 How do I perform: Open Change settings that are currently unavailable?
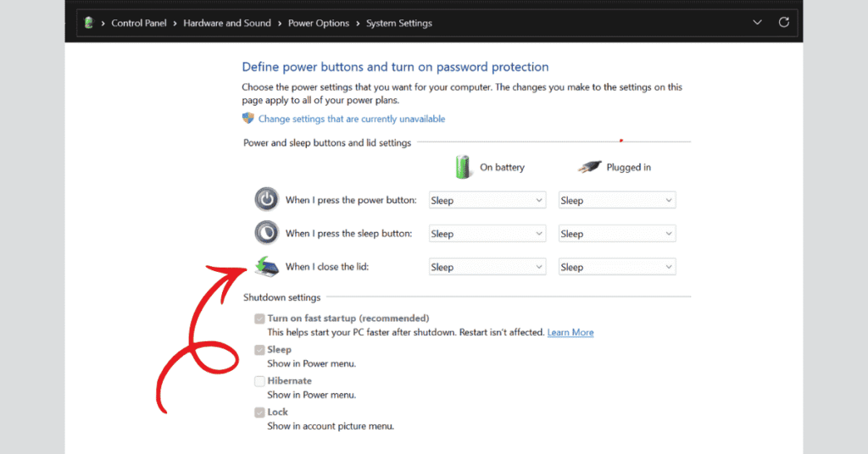352,119
